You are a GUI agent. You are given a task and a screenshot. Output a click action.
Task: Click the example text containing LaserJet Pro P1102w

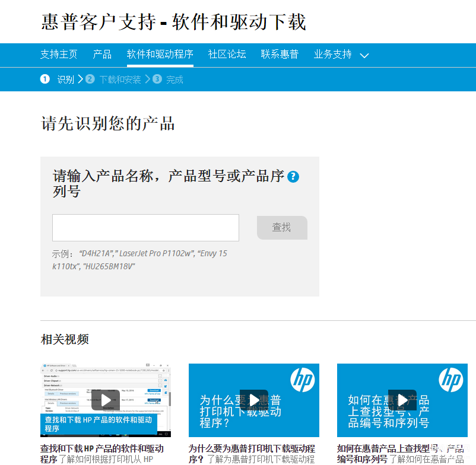[x=139, y=260]
